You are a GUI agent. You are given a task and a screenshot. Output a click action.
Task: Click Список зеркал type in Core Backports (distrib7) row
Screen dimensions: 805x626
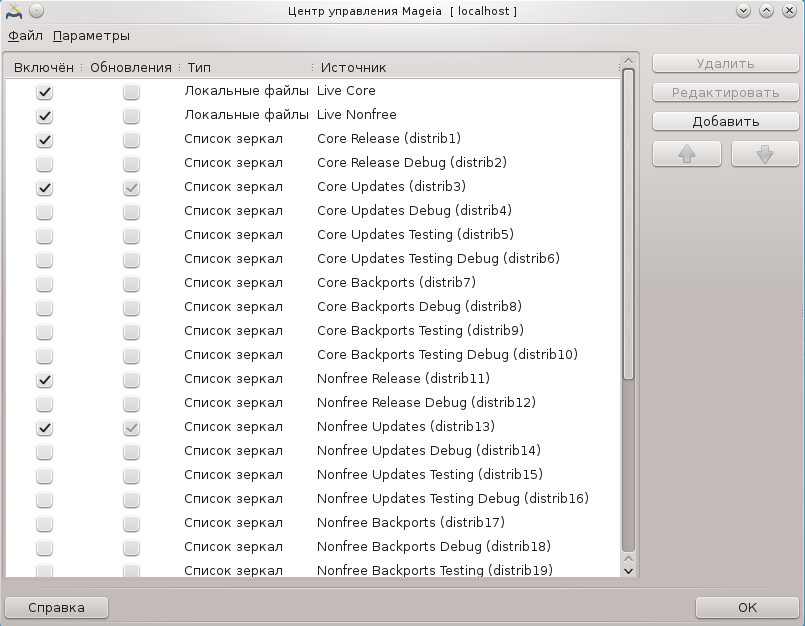[x=234, y=283]
